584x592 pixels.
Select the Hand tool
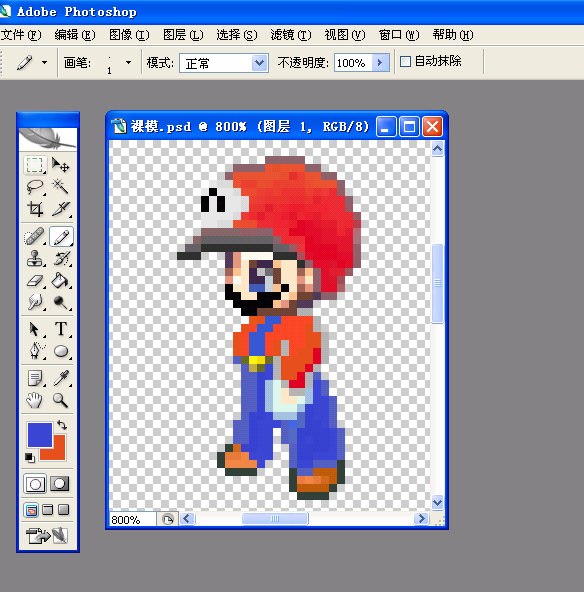pyautogui.click(x=35, y=400)
